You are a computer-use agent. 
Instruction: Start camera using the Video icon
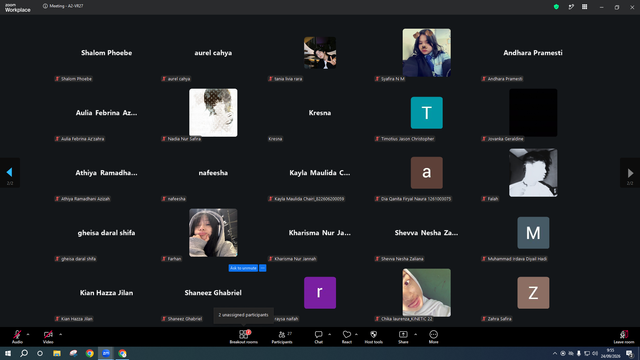48,334
